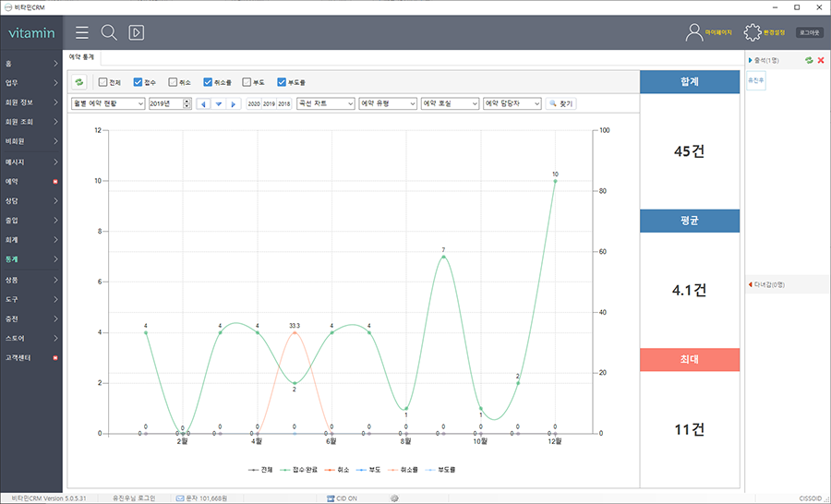
Task: Refresh the chart with green arrows icon
Action: 79,82
